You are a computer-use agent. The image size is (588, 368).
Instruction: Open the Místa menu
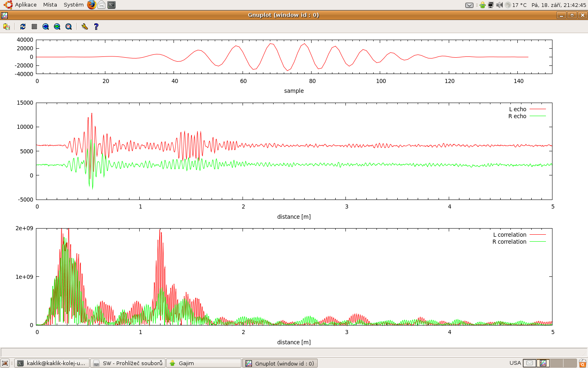tap(50, 5)
